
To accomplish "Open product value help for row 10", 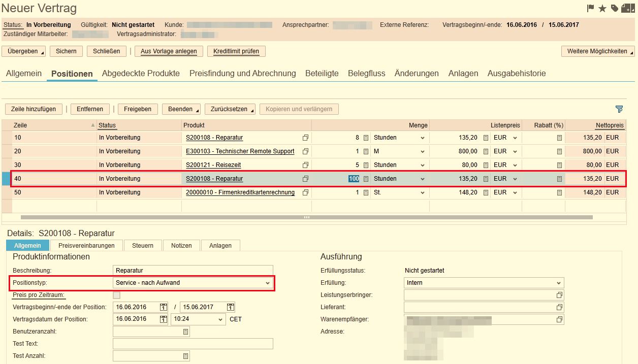I will click(x=305, y=138).
